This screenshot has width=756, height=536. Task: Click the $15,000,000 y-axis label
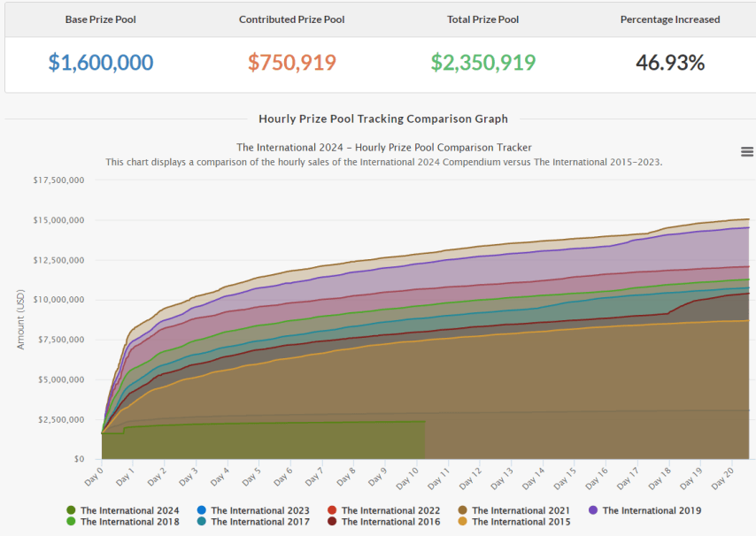[x=58, y=219]
